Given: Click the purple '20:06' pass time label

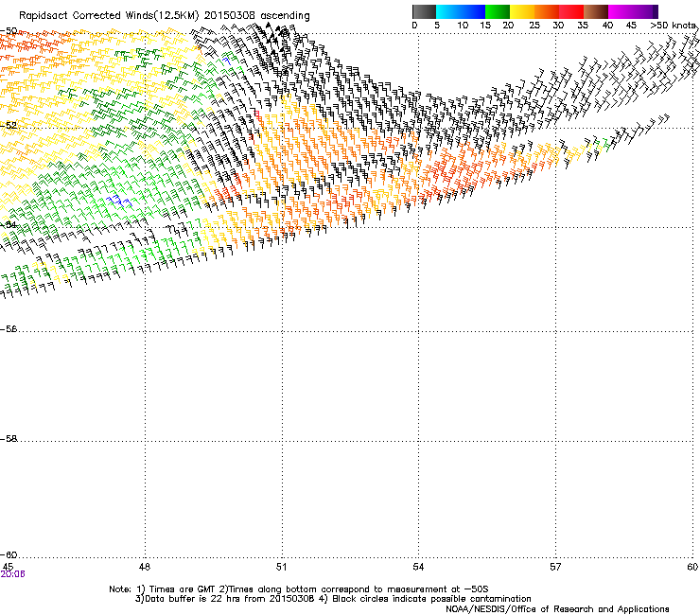Looking at the screenshot, I should pos(13,574).
